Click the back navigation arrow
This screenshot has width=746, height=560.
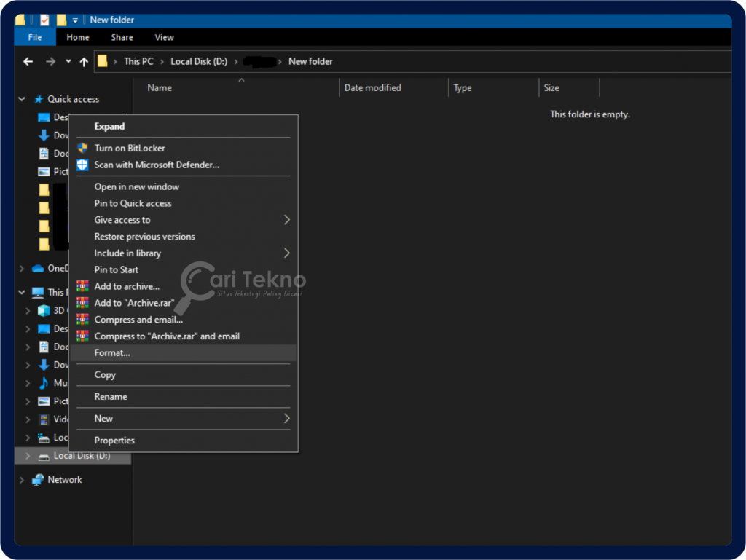(x=27, y=62)
